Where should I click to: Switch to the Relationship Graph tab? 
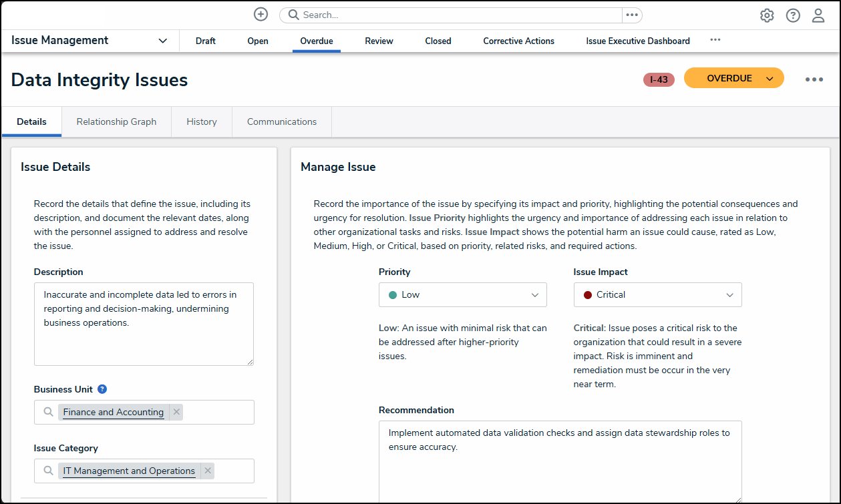click(116, 121)
